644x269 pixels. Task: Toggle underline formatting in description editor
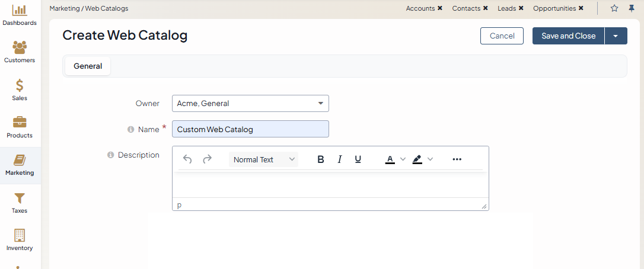tap(358, 159)
